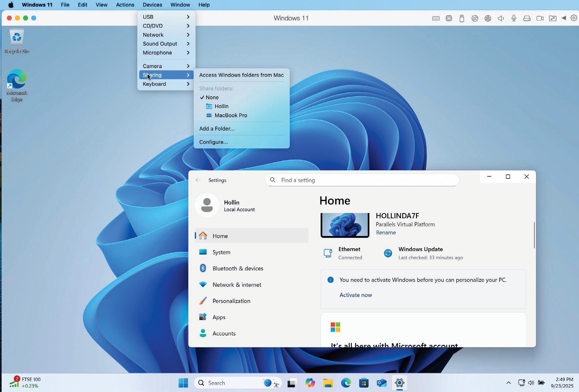Click the network icon in system tray

pyautogui.click(x=521, y=383)
